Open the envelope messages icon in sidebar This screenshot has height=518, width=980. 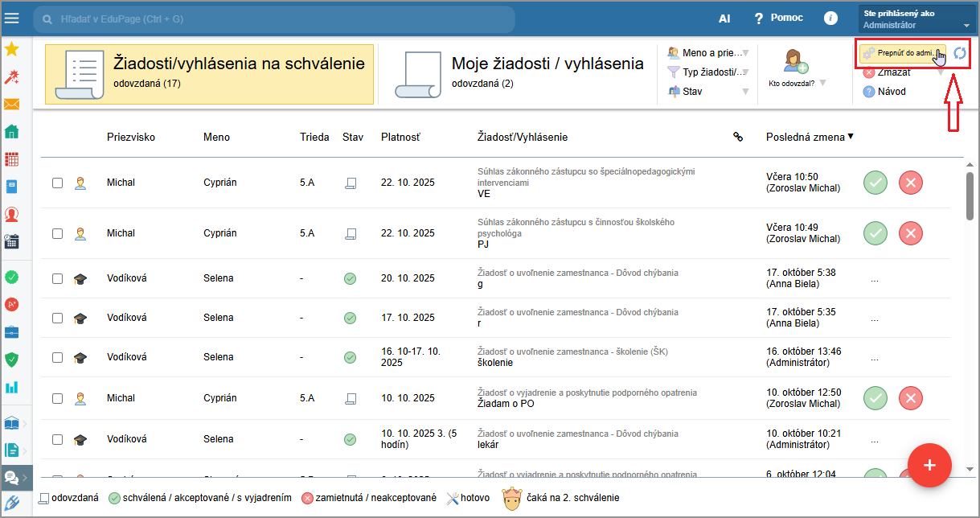pyautogui.click(x=12, y=104)
